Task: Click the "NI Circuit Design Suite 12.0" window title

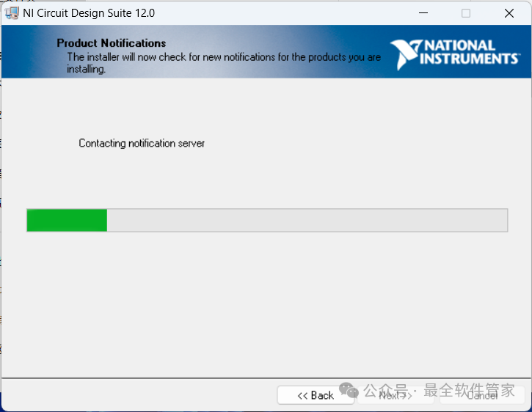Action: coord(89,13)
